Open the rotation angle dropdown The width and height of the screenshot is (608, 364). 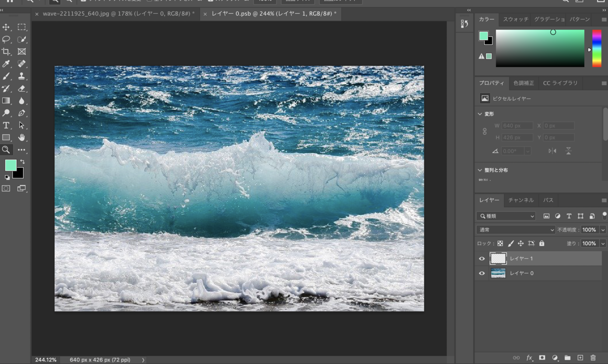tap(527, 151)
